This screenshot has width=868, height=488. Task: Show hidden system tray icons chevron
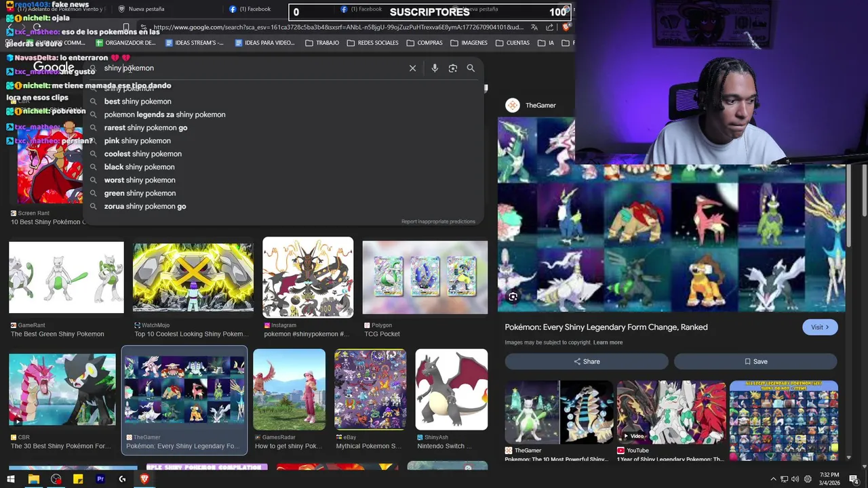[773, 479]
